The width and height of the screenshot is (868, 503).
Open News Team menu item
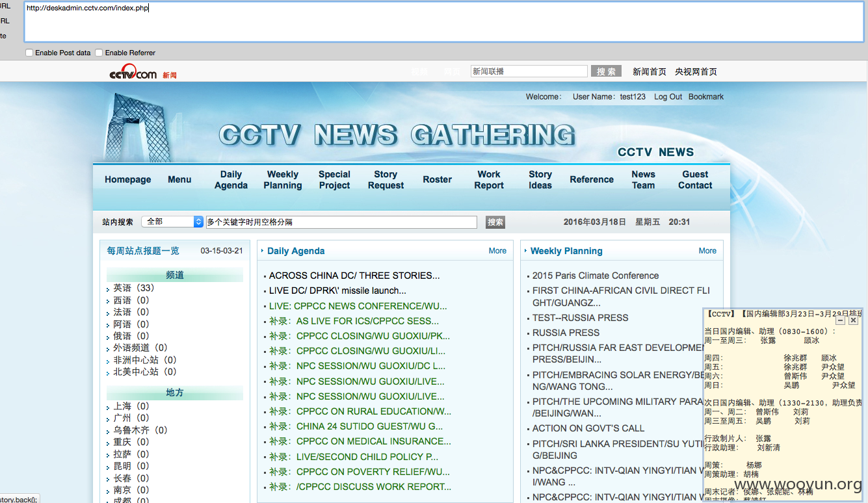pos(644,179)
